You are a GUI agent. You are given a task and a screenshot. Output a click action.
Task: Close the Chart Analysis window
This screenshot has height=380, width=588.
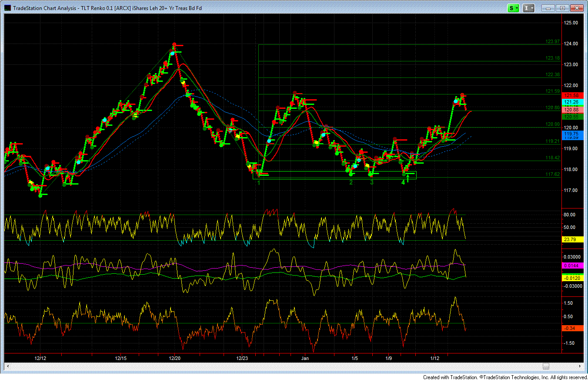[x=576, y=8]
